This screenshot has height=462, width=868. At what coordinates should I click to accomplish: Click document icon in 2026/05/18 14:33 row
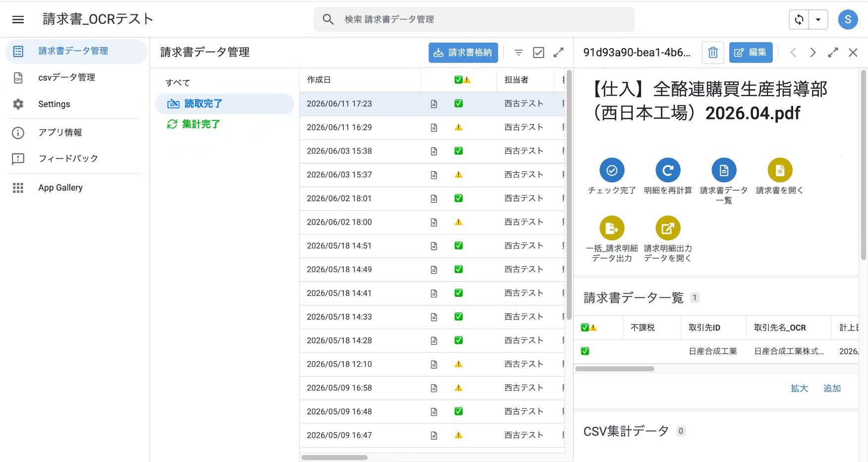434,317
